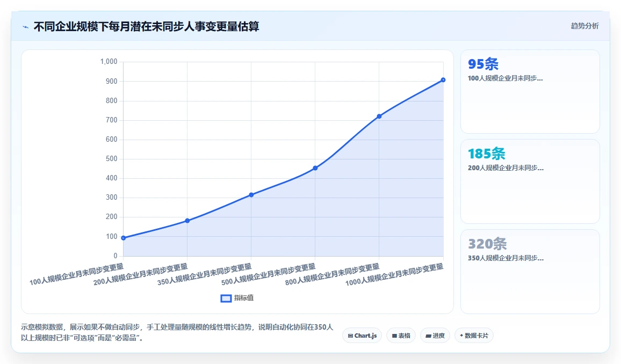
Task: Select the 进度 tag chip
Action: [x=435, y=336]
